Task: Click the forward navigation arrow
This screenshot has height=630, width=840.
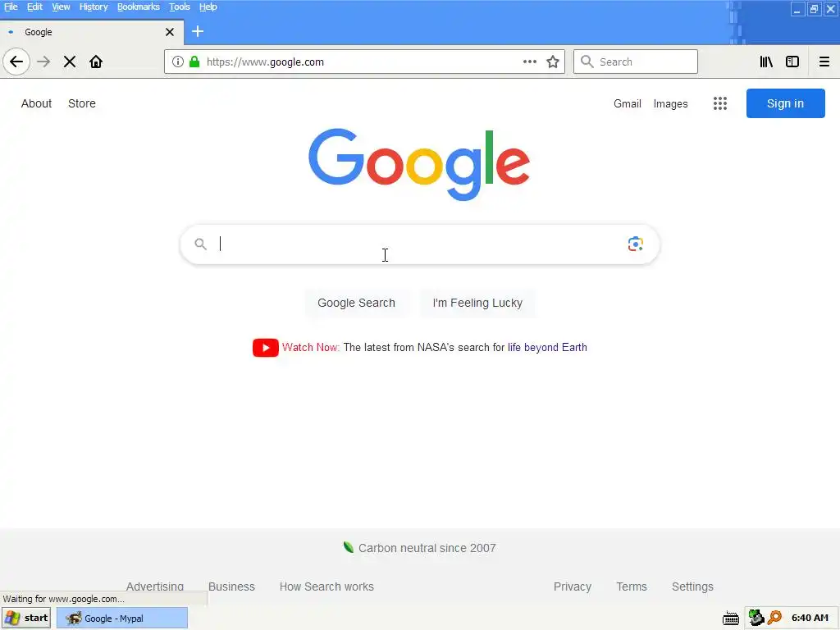Action: coord(43,62)
